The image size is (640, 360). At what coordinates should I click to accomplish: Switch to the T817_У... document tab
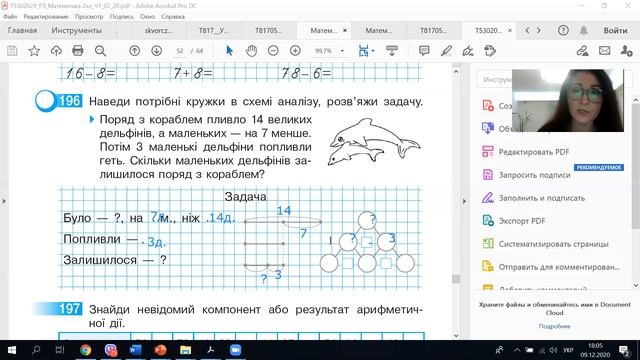tap(213, 30)
